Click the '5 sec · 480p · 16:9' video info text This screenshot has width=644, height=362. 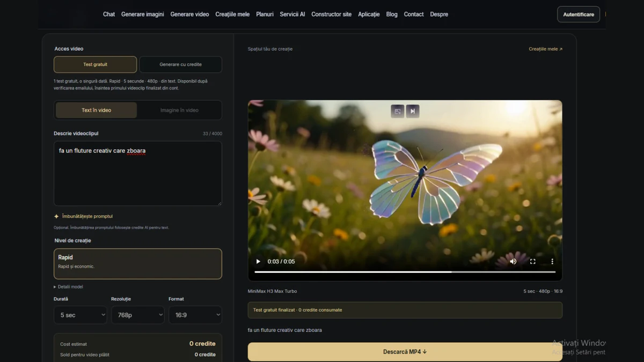click(x=543, y=291)
